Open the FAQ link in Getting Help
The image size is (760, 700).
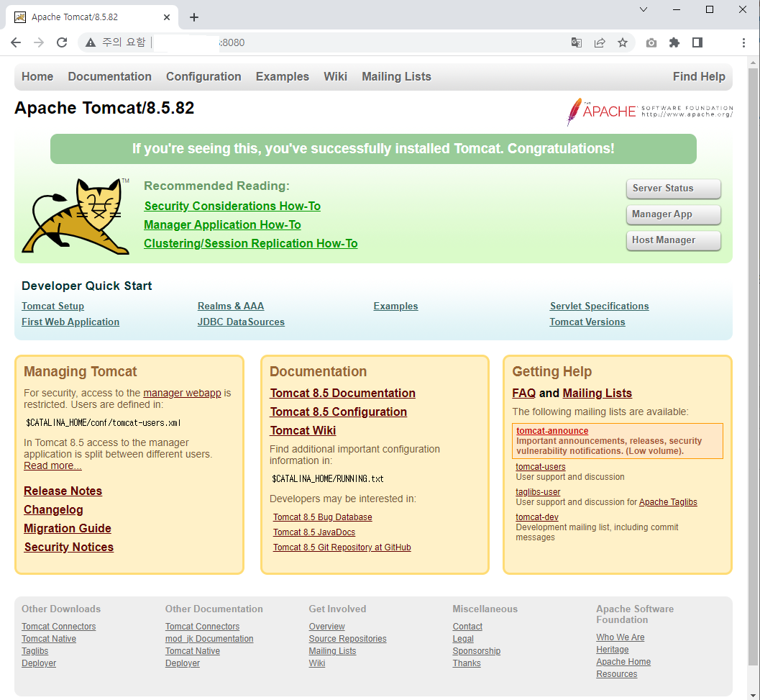(x=524, y=394)
